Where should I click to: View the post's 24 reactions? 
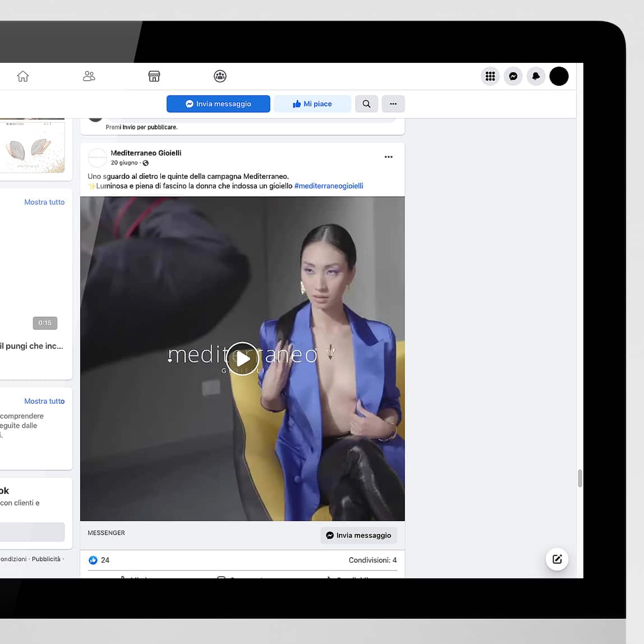99,560
